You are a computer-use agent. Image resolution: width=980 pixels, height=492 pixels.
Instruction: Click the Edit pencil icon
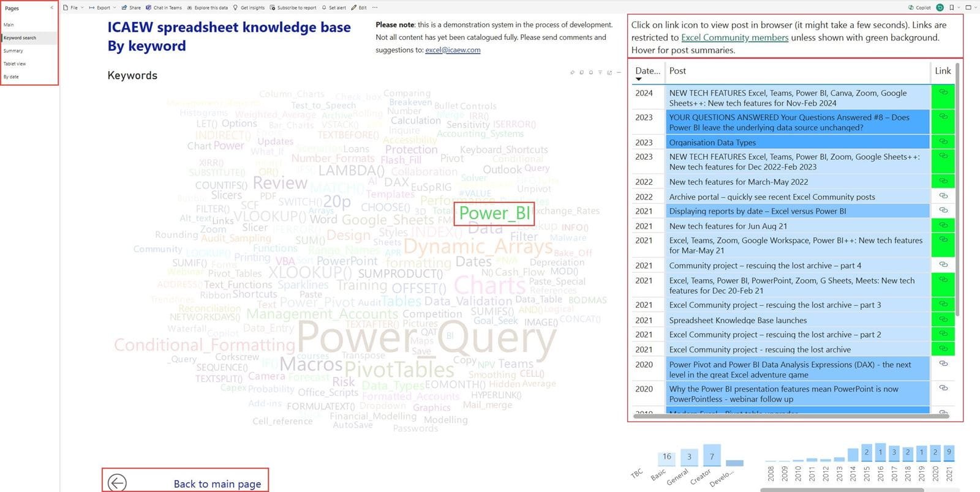(354, 8)
